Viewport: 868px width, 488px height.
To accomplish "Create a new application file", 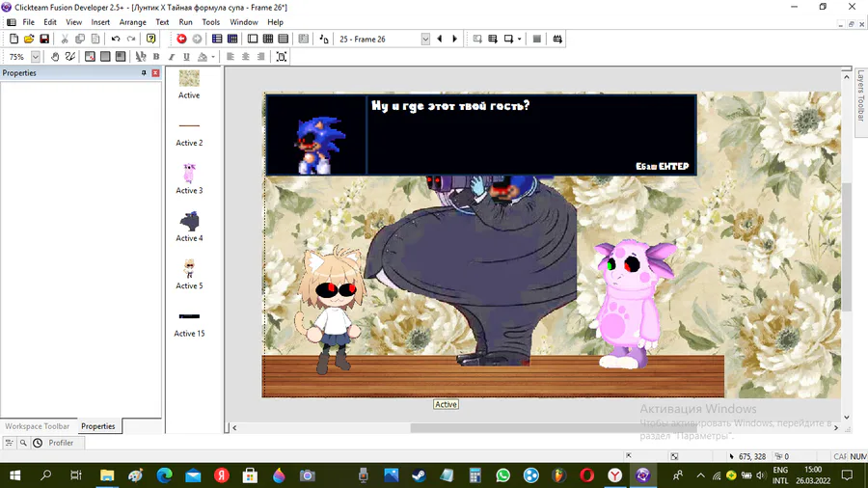I will 14,39.
